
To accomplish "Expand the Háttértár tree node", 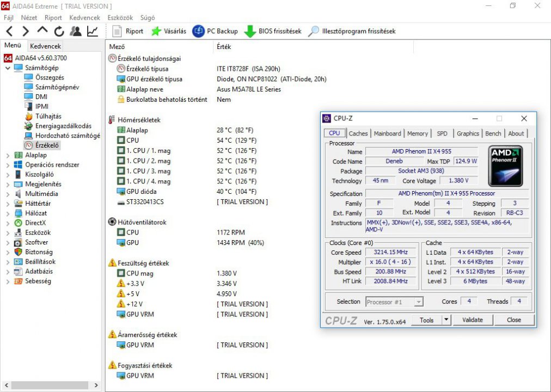I will 8,204.
